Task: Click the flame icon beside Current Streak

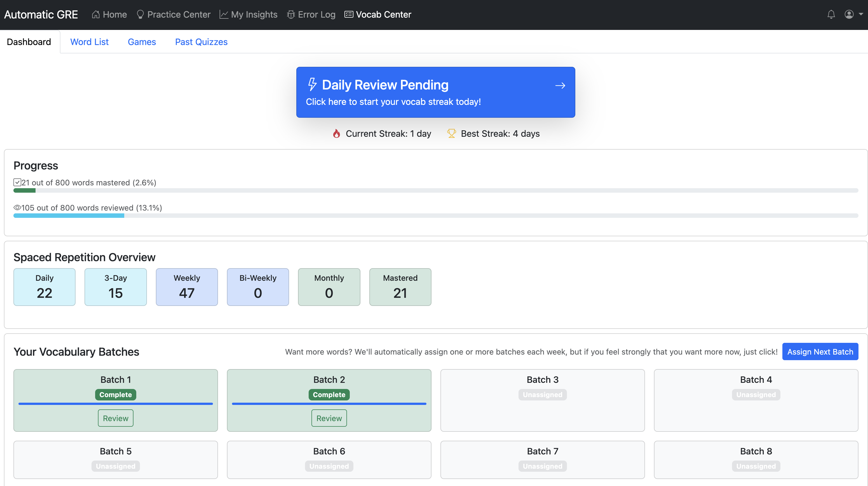Action: pos(336,134)
